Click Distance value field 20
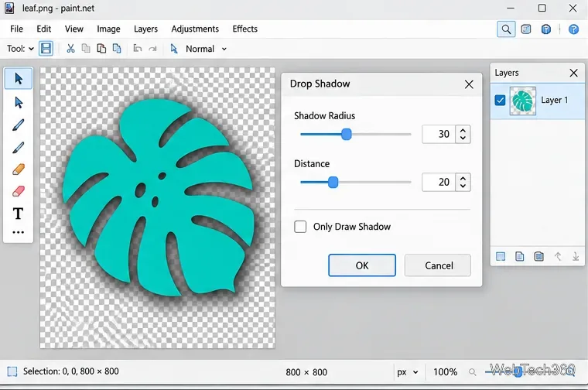This screenshot has width=588, height=390. 439,183
